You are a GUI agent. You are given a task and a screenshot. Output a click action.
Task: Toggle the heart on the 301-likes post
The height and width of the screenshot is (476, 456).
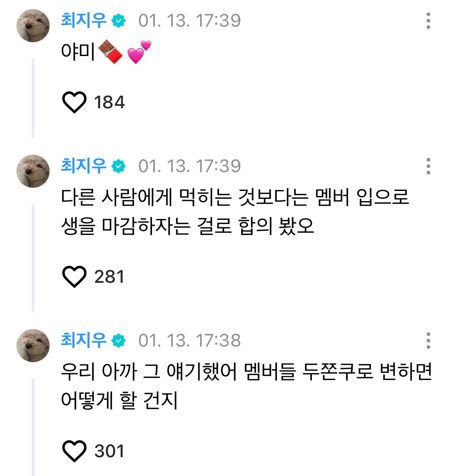tap(74, 451)
